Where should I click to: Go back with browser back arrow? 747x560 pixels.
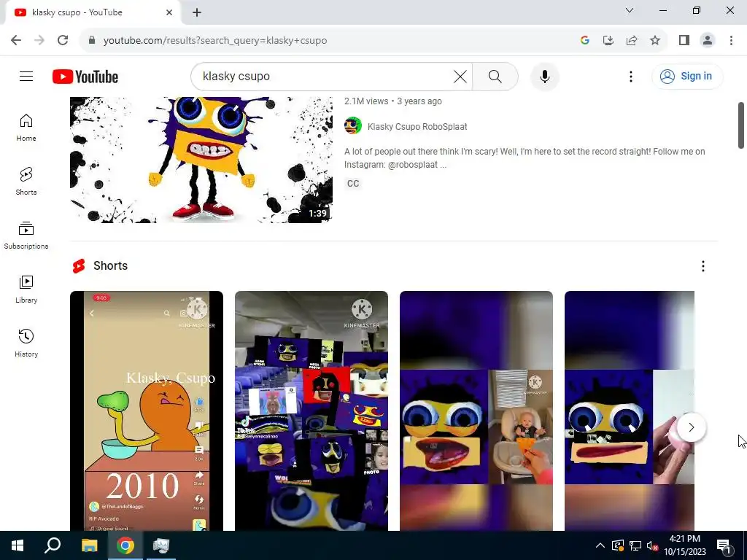click(x=16, y=41)
